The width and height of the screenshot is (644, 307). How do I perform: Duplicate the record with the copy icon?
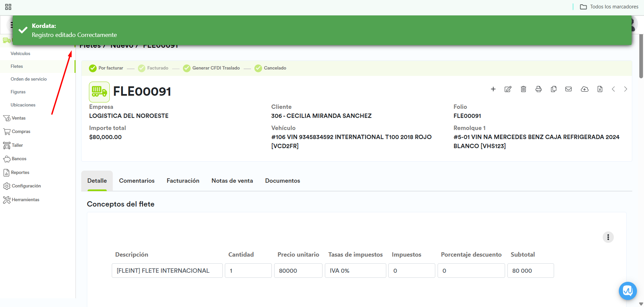coord(553,89)
